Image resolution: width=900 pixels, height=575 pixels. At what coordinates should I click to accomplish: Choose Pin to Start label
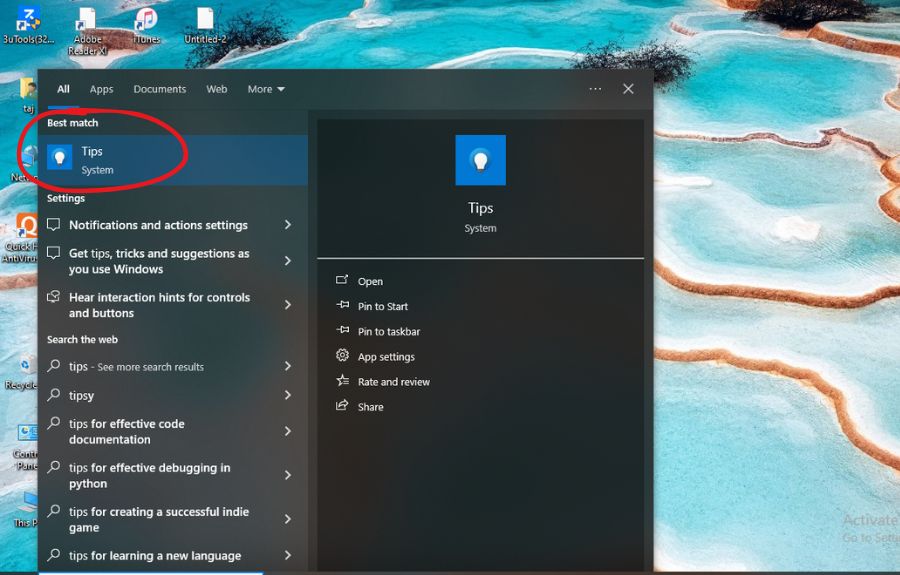pos(383,306)
